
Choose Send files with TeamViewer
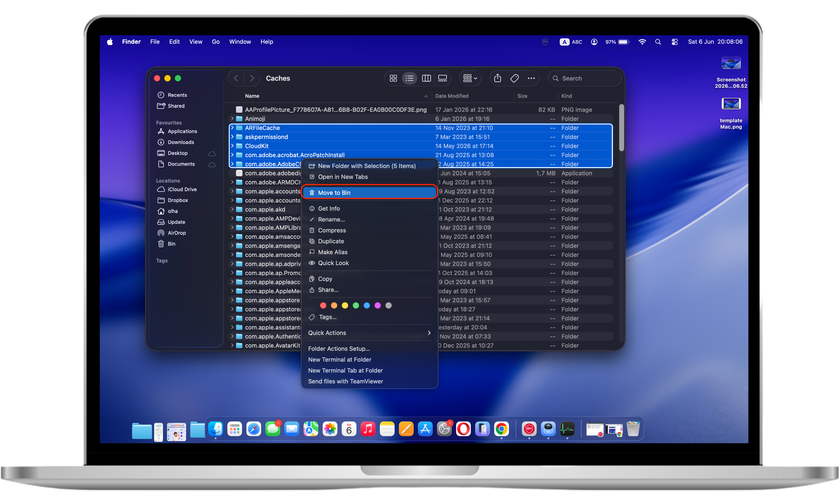click(x=369, y=381)
